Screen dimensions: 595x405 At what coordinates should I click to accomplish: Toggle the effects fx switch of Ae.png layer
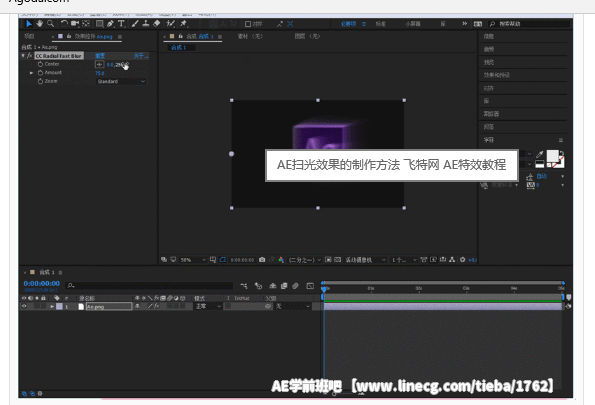[x=156, y=306]
